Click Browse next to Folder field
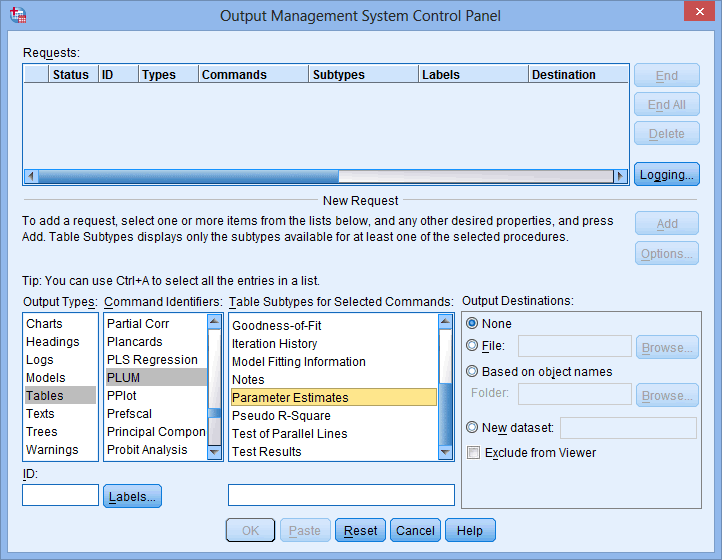The height and width of the screenshot is (560, 722). point(667,395)
